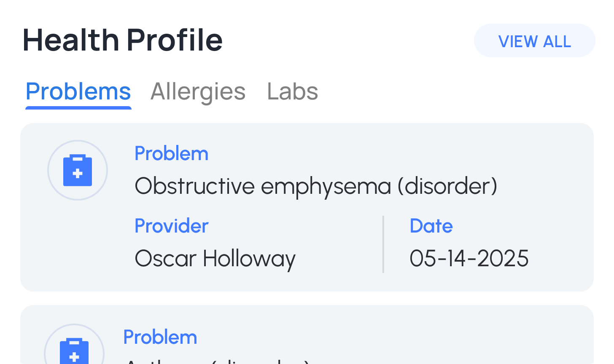
Task: Click the Provider label in the first card
Action: (171, 226)
